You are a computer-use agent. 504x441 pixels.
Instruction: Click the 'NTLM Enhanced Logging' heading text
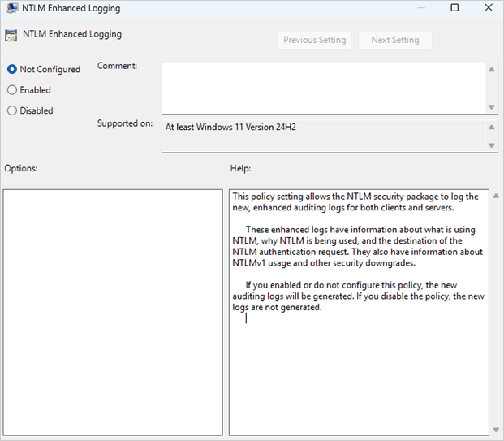72,34
